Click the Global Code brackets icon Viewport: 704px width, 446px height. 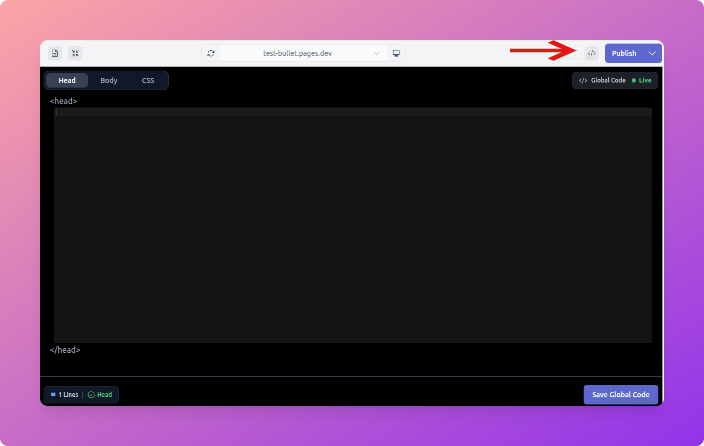point(583,80)
